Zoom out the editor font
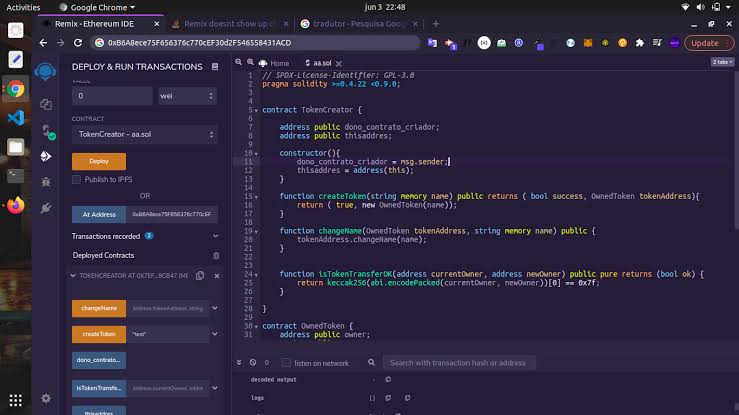This screenshot has width=739, height=415. [238, 62]
